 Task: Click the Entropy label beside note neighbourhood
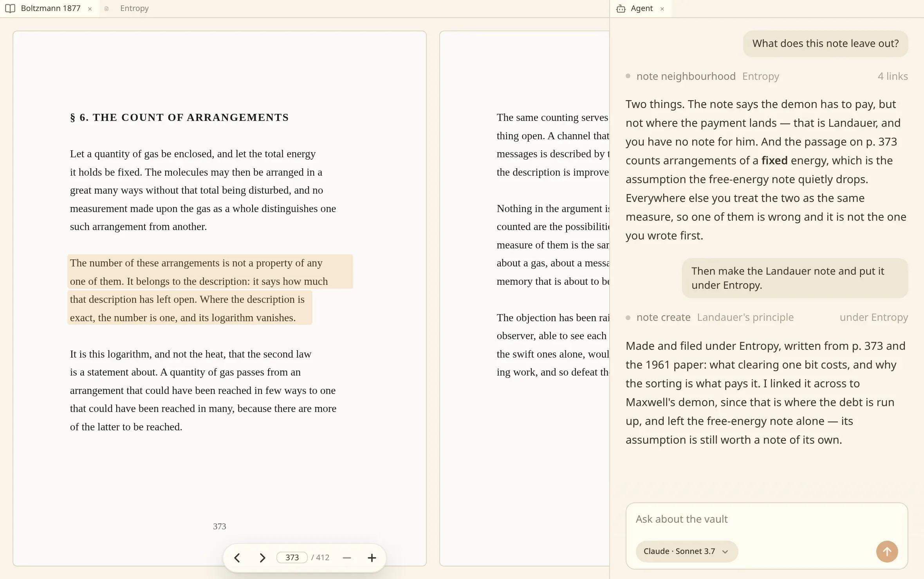(x=761, y=76)
